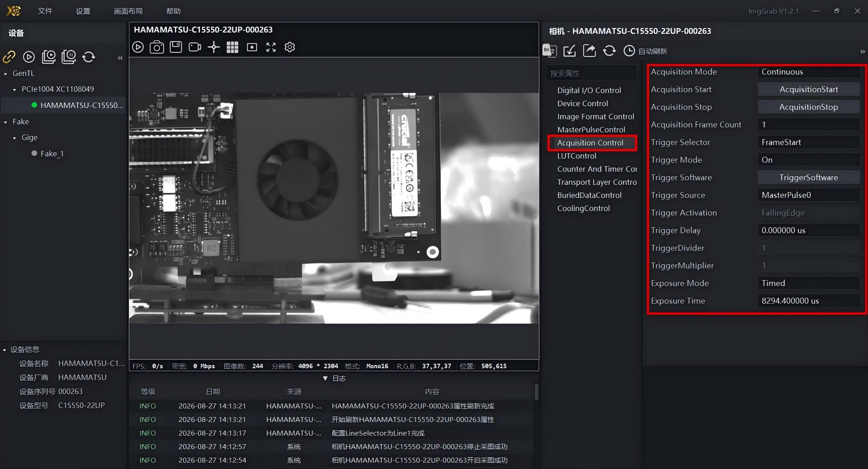The width and height of the screenshot is (868, 469).
Task: Collapse the Gige tree node
Action: point(14,138)
